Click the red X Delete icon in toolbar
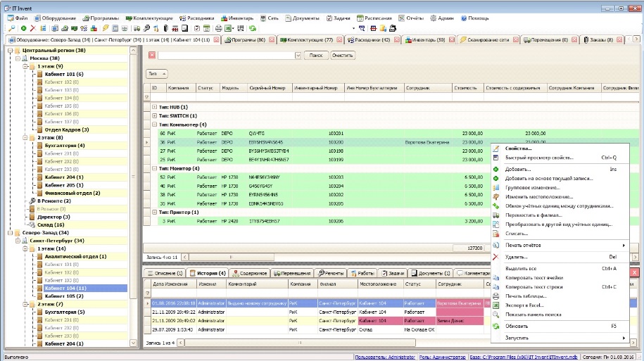The width and height of the screenshot is (644, 361). [32, 28]
